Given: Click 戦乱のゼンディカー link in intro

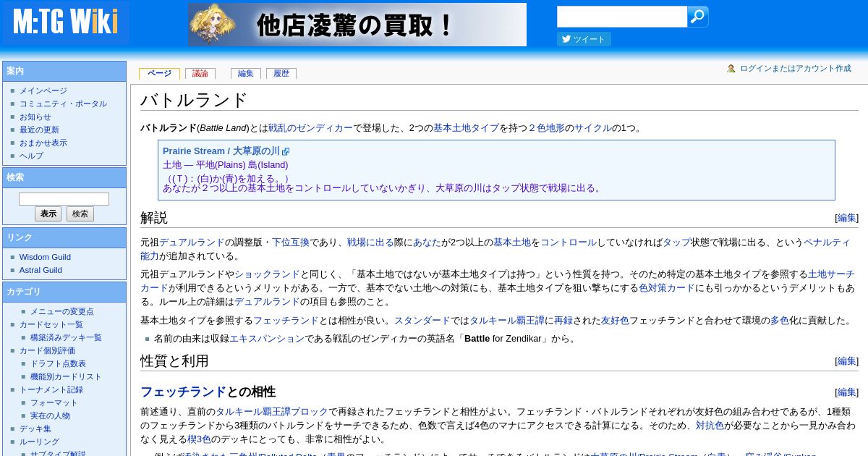Looking at the screenshot, I should 311,128.
